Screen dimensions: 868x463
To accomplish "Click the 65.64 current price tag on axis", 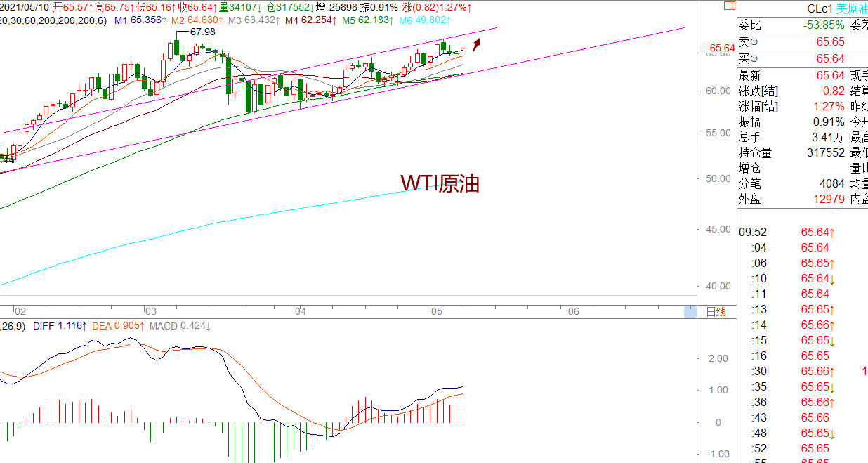I will [721, 48].
